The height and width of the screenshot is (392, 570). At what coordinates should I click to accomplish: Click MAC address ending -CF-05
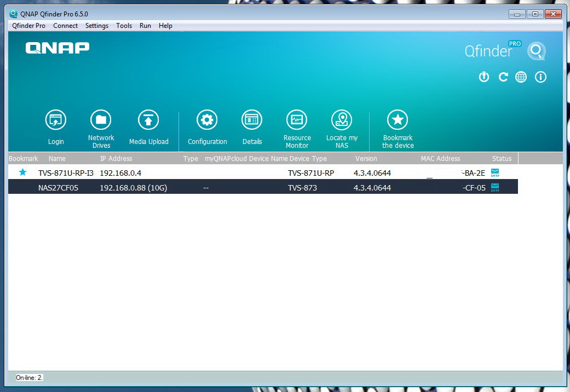tap(474, 188)
